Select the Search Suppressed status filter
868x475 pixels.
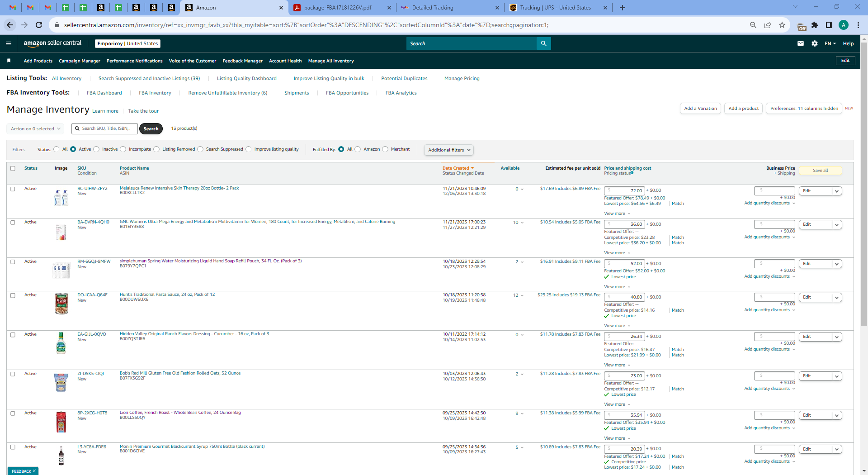[200, 149]
